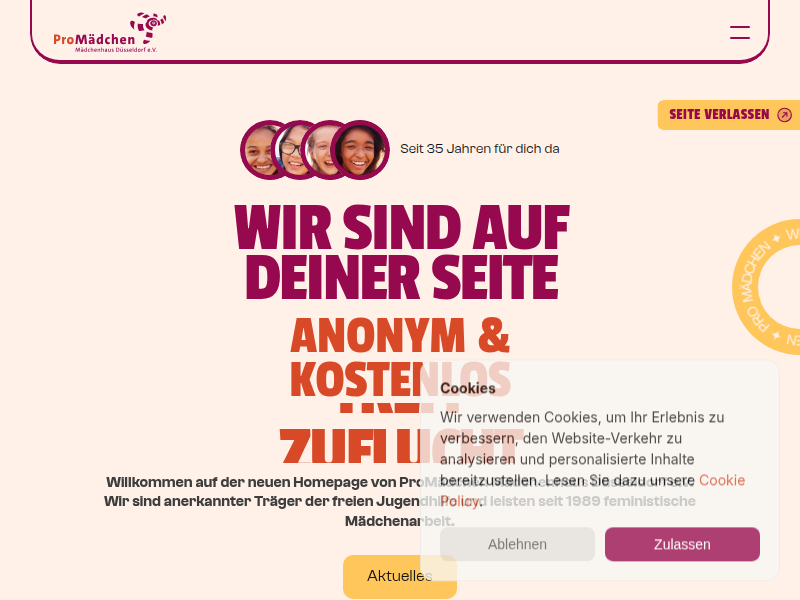Open the hamburger menu icon
The height and width of the screenshot is (600, 800).
pos(739,33)
